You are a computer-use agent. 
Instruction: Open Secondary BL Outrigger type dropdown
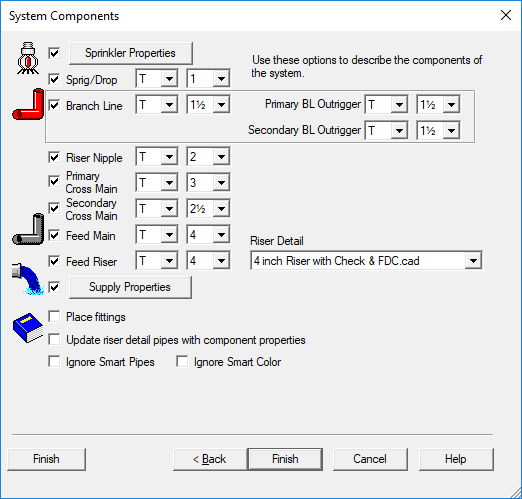click(x=399, y=131)
